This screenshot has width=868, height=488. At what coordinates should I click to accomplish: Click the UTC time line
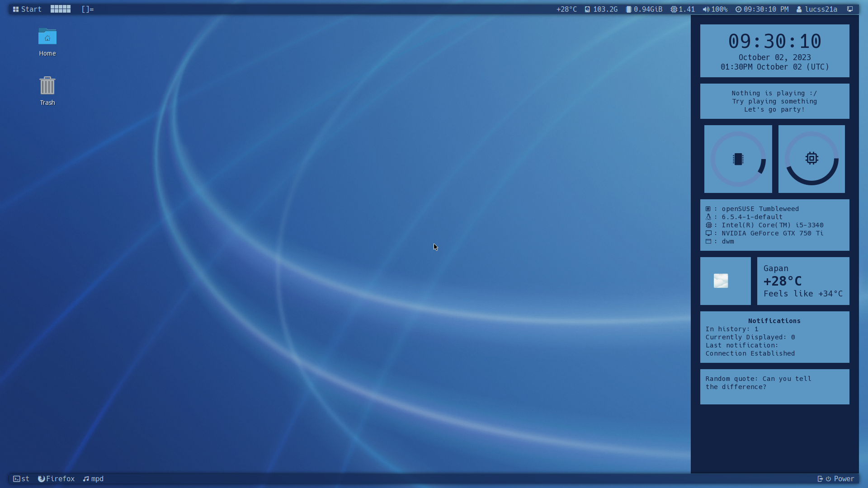[774, 67]
